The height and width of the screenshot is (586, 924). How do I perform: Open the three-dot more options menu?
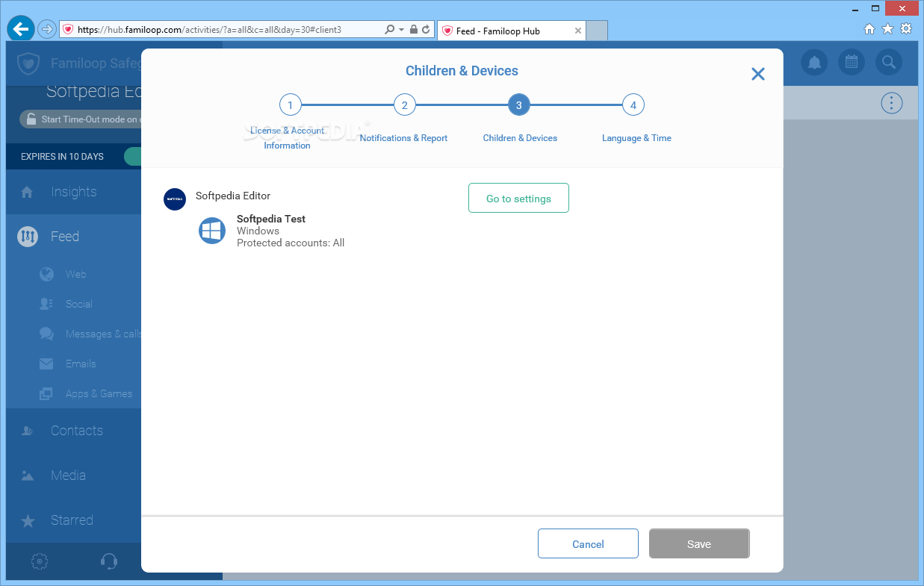point(891,103)
